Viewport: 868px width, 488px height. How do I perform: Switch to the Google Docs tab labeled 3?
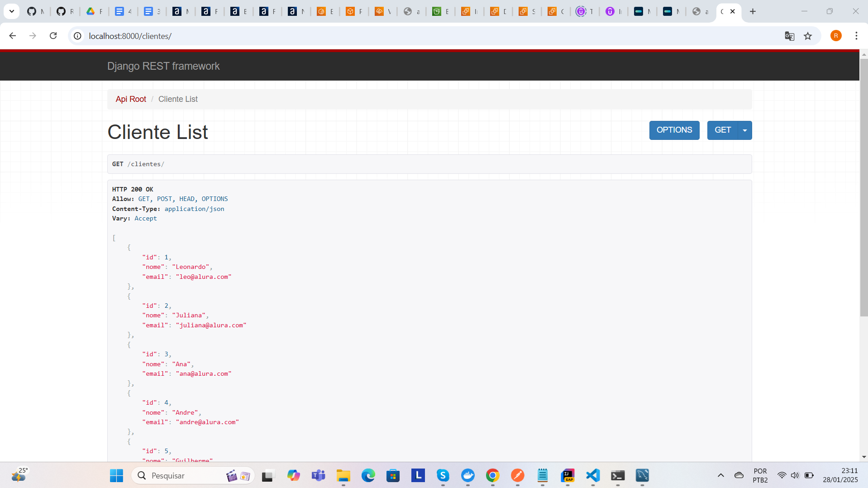(152, 11)
